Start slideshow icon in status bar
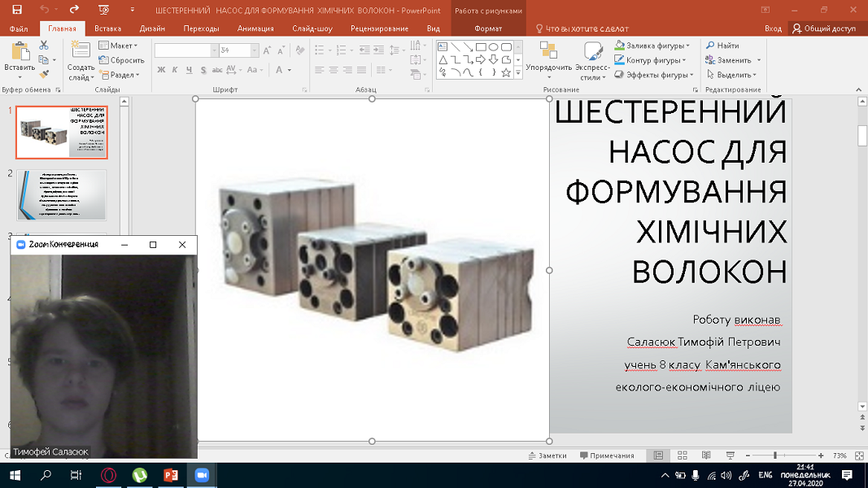Image resolution: width=868 pixels, height=488 pixels. 731,455
